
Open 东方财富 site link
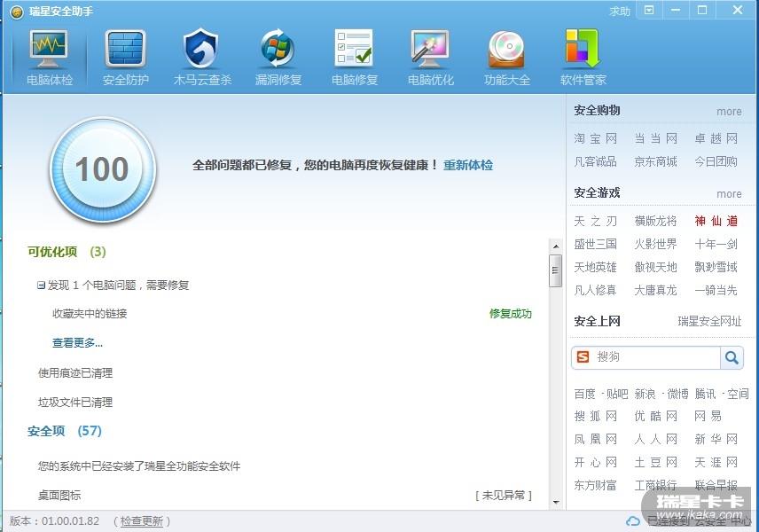tap(595, 485)
